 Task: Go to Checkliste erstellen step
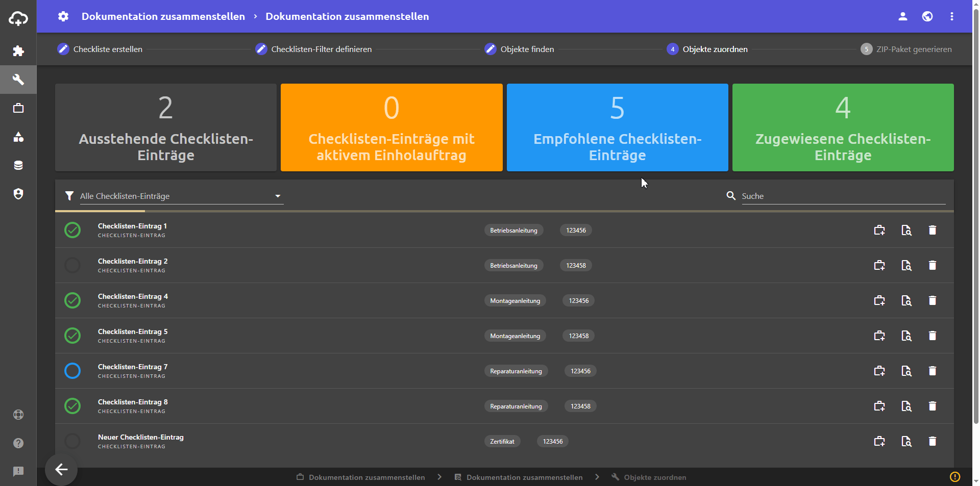click(x=100, y=49)
